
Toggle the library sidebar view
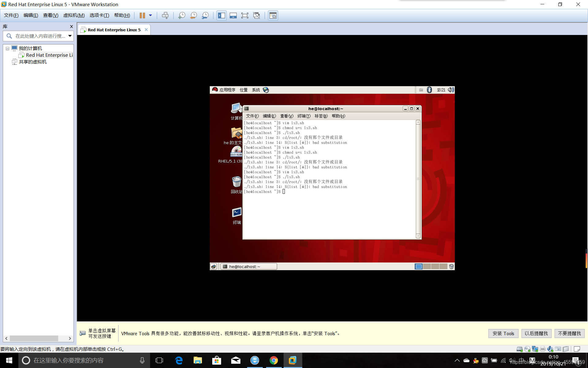click(x=221, y=15)
